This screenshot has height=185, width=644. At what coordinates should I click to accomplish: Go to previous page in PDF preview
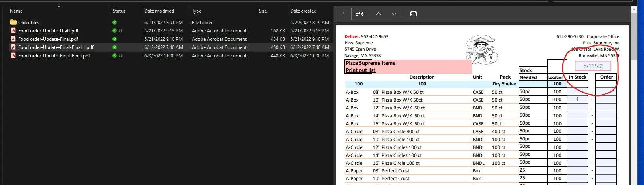[x=378, y=14]
